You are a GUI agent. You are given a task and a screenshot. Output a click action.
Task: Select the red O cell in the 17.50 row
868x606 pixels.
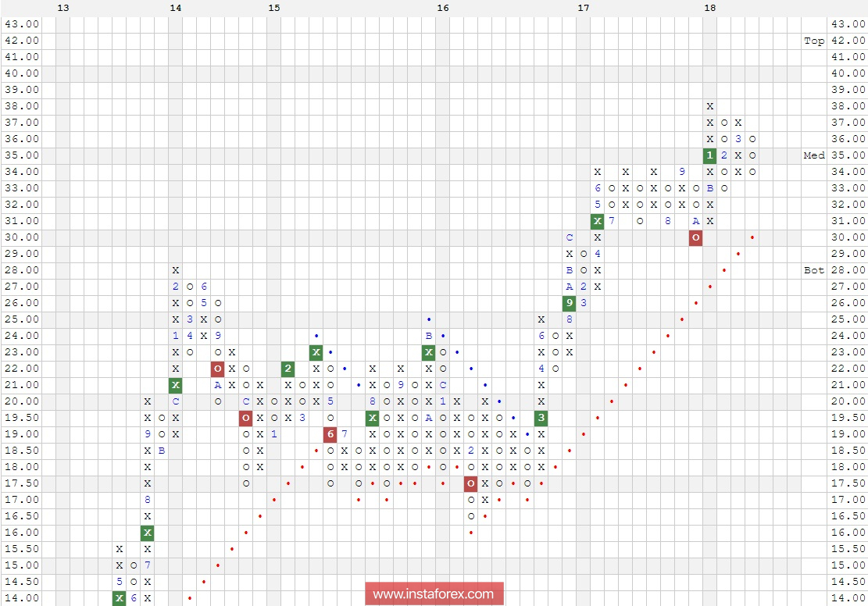470,483
